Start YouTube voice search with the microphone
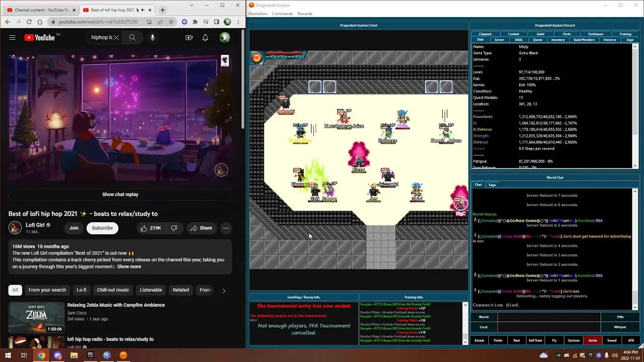The height and width of the screenshot is (362, 644). point(152,37)
